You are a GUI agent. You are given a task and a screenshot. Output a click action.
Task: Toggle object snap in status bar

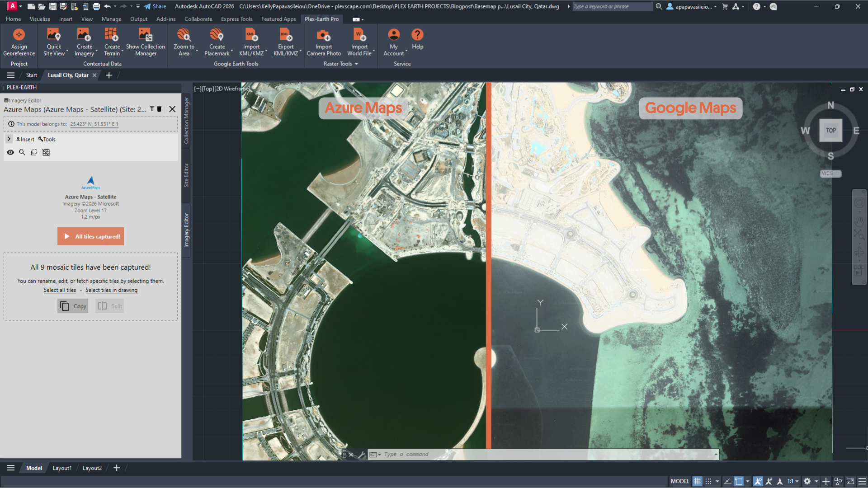click(739, 481)
